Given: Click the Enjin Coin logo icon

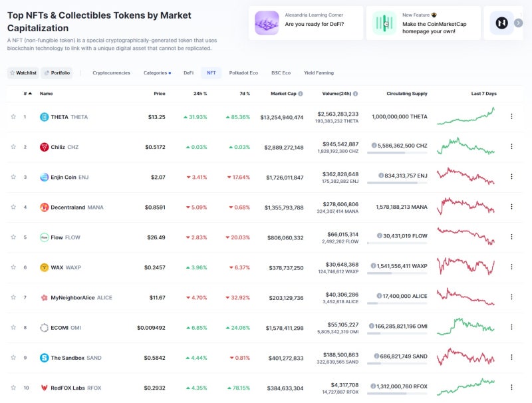Looking at the screenshot, I should pyautogui.click(x=44, y=177).
